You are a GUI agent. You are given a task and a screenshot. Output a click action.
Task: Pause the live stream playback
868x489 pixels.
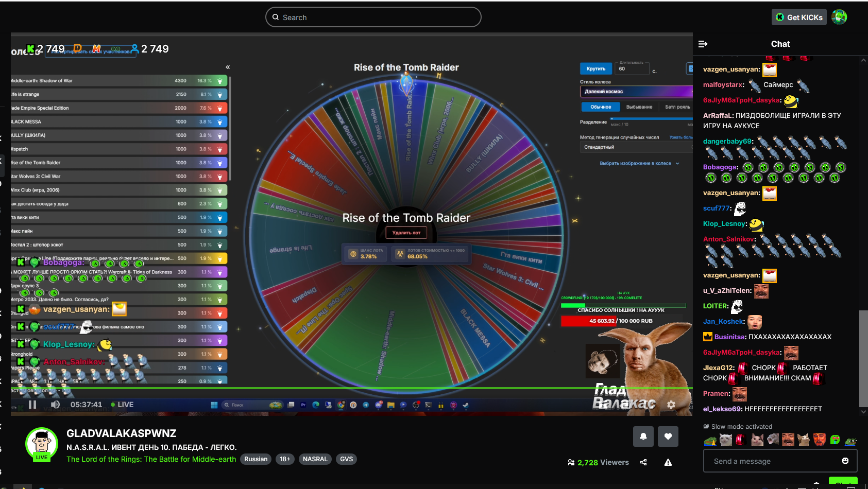pos(32,405)
